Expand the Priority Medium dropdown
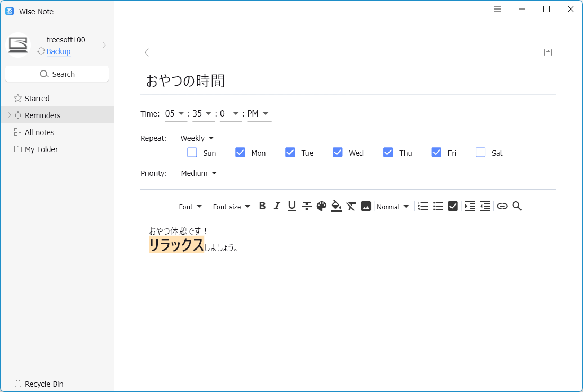Viewport: 583px width, 392px height. [199, 173]
